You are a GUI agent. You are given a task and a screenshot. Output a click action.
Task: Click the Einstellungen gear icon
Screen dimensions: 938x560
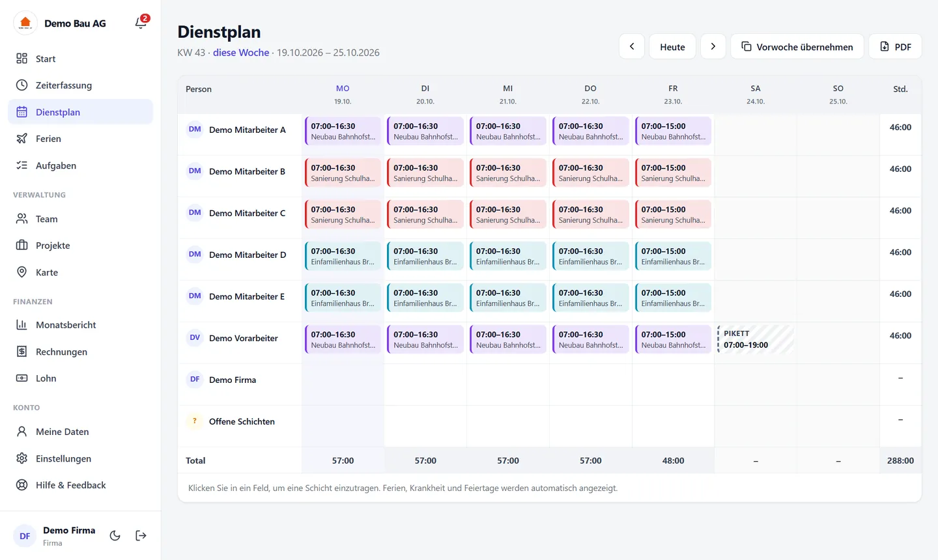tap(21, 458)
